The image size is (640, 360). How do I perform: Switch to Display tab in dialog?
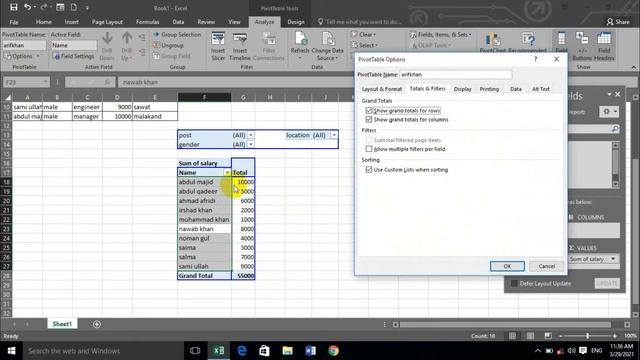[x=462, y=89]
